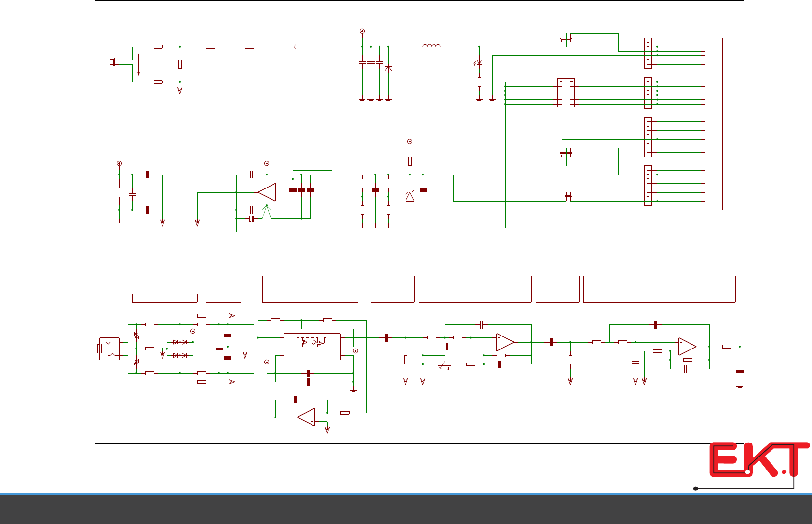Select the inductor coil symbol
This screenshot has height=524, width=812.
click(432, 46)
